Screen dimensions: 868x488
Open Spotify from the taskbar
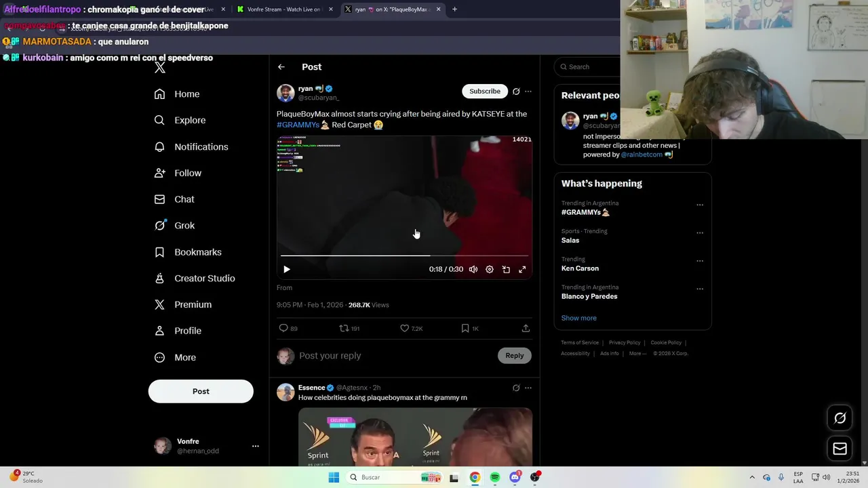click(495, 477)
